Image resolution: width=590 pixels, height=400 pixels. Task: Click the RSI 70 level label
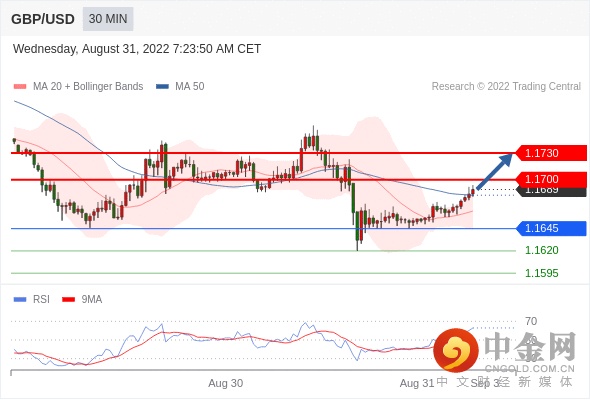531,321
